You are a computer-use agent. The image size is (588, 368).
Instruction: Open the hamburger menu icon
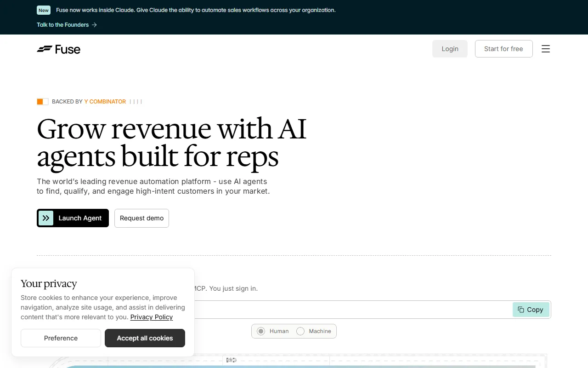click(x=546, y=49)
